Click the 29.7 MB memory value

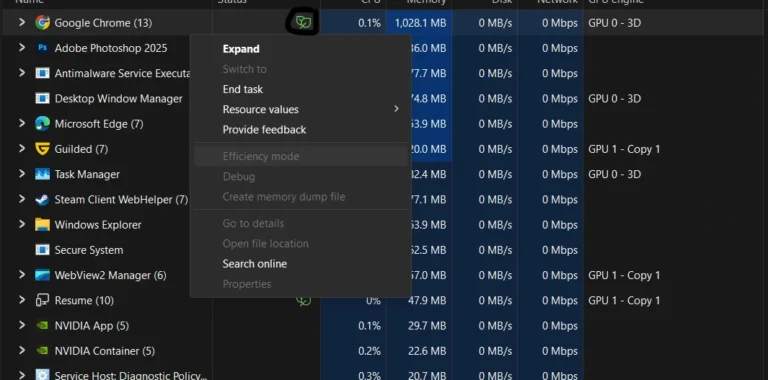click(427, 326)
